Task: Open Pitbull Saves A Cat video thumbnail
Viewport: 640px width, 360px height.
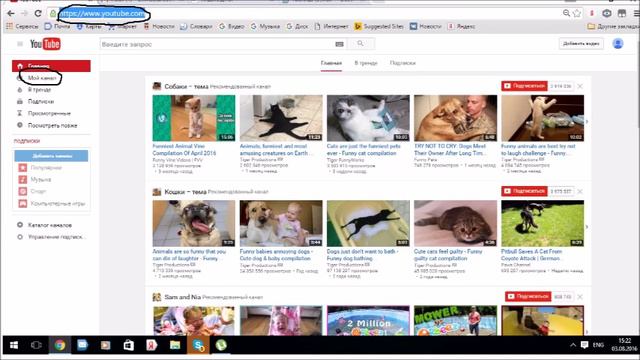Action: click(x=542, y=223)
